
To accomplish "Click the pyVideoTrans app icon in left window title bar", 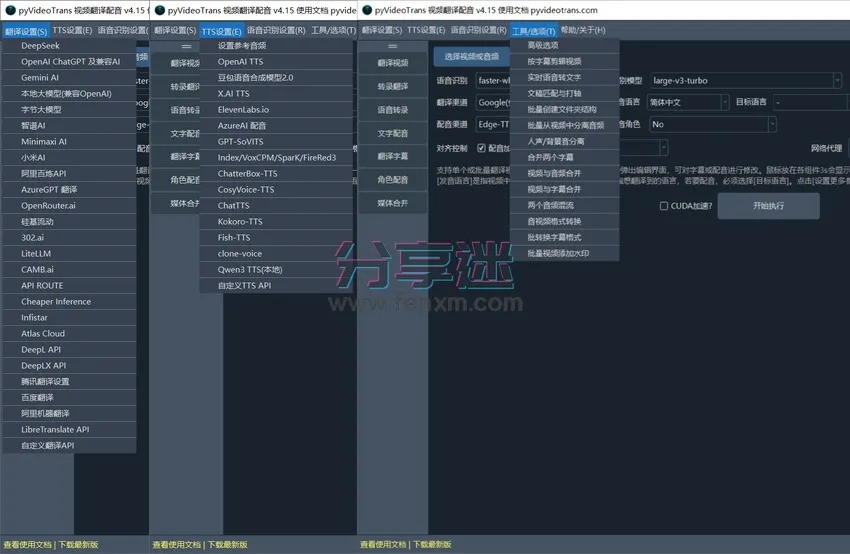I will click(10, 10).
